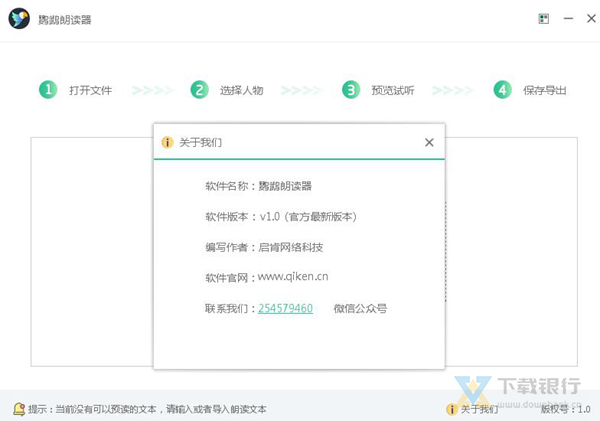
Task: Click the 软件版本 v1.0 line
Action: tap(281, 217)
